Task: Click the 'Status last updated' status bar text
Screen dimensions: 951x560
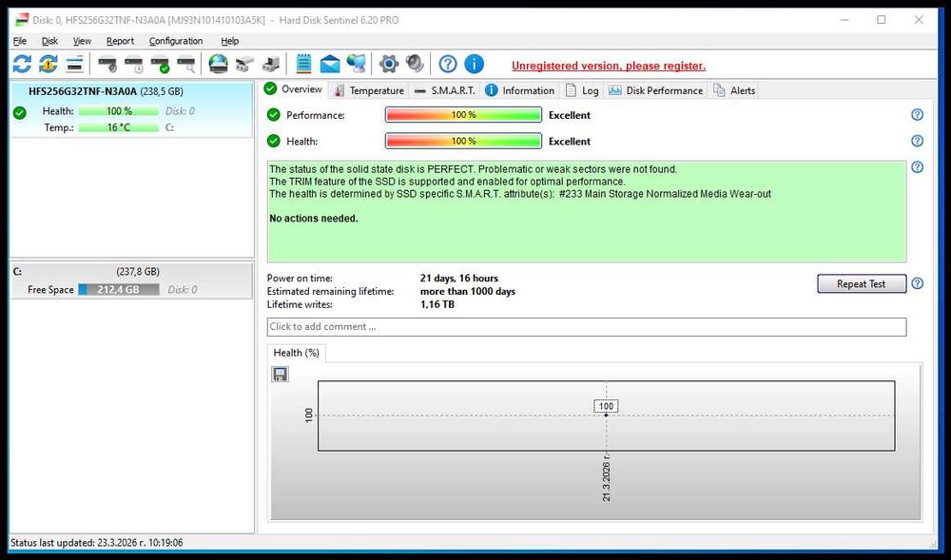Action: point(96,543)
